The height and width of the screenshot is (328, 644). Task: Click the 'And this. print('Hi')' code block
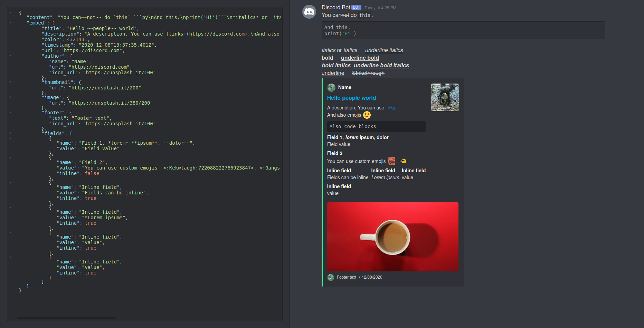coord(463,30)
